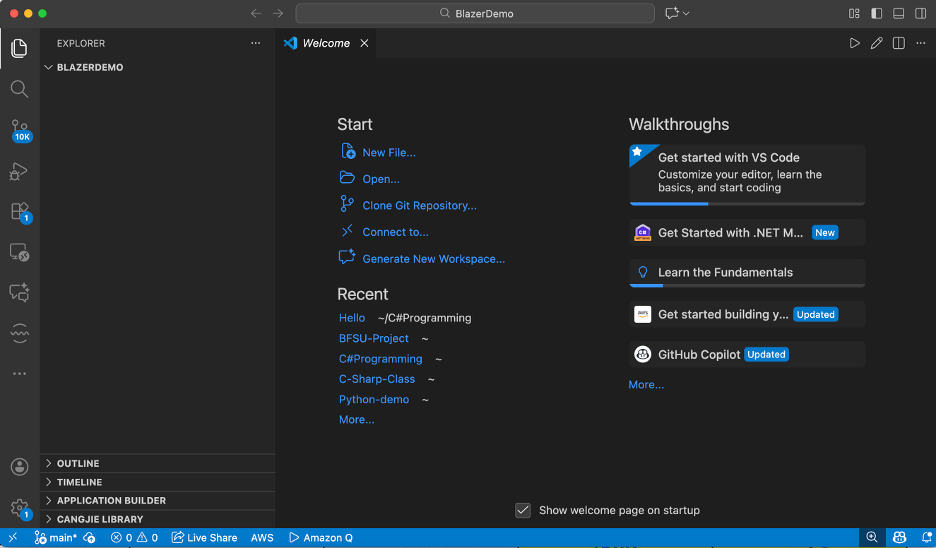Open Get started with VS Code walkthrough
This screenshot has height=548, width=936.
(747, 175)
